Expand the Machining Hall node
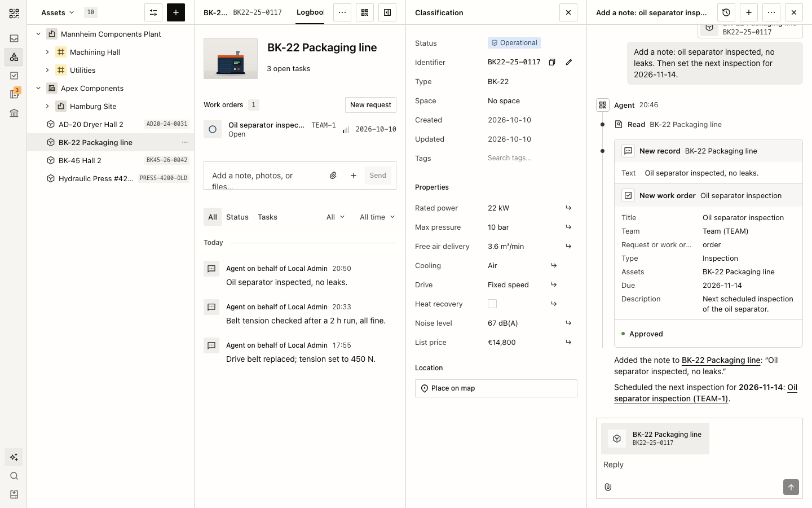 (47, 52)
